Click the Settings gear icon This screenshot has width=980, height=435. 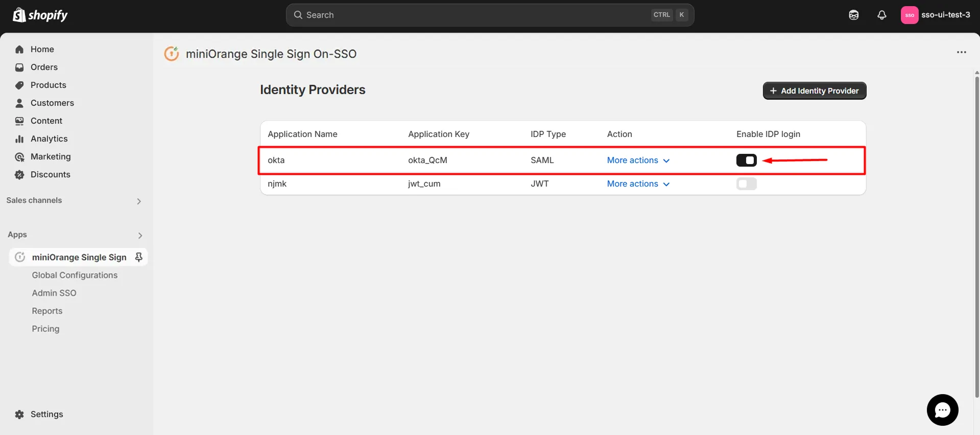[x=19, y=415]
